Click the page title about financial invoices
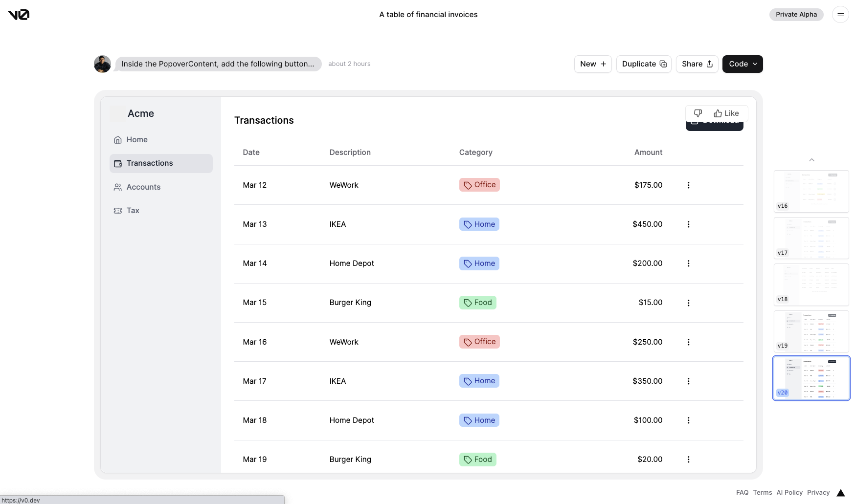This screenshot has width=855, height=504. [x=428, y=15]
